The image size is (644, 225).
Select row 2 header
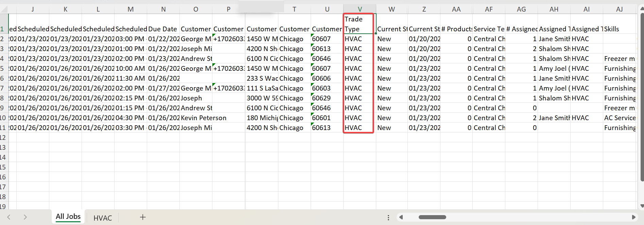pyautogui.click(x=4, y=39)
